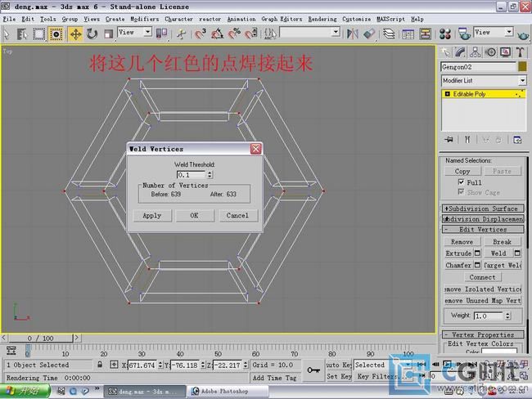
Task: Open Render Scene dialog teapot icon
Action: pyautogui.click(x=464, y=34)
